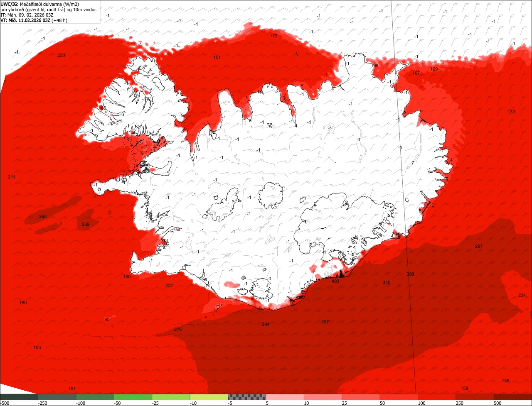
Task: Select the red swatch between 50 and 100
Action: 399,397
